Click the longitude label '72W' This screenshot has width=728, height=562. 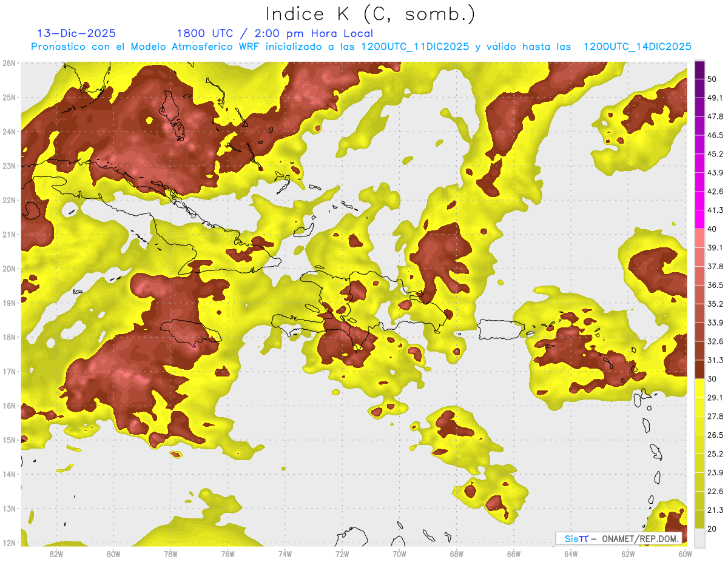click(342, 554)
